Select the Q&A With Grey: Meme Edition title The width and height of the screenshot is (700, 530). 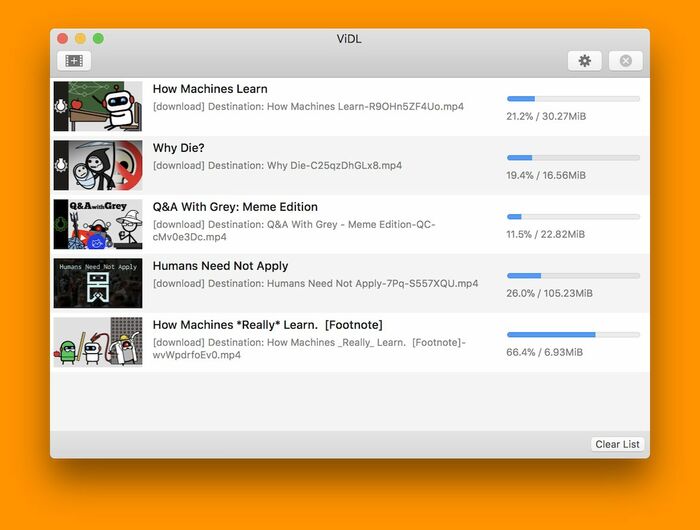(235, 207)
